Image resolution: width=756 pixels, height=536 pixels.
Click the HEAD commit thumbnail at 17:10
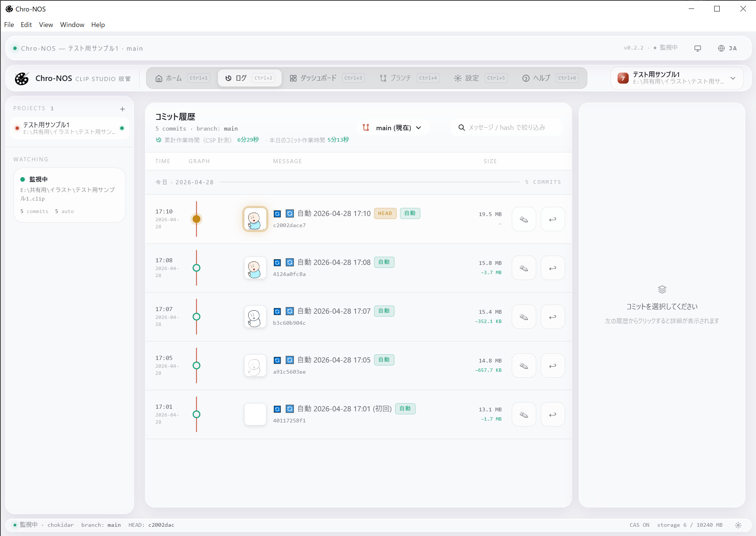tap(255, 219)
